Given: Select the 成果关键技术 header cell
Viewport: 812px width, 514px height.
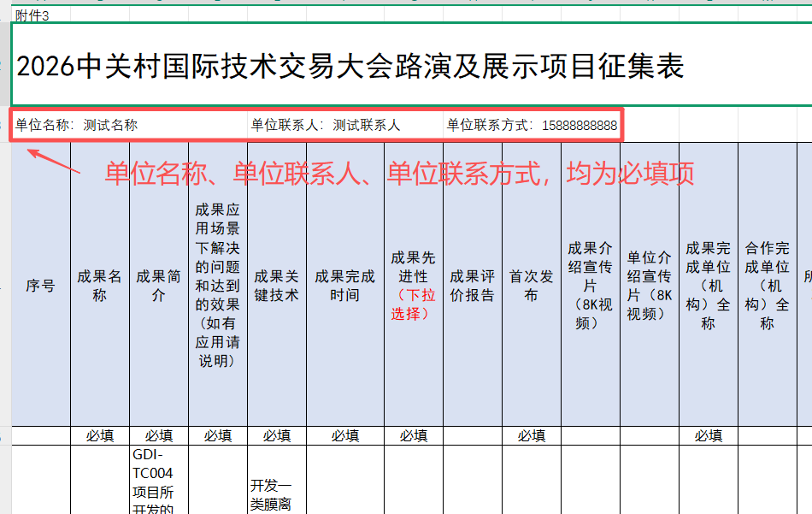Looking at the screenshot, I should [x=277, y=286].
